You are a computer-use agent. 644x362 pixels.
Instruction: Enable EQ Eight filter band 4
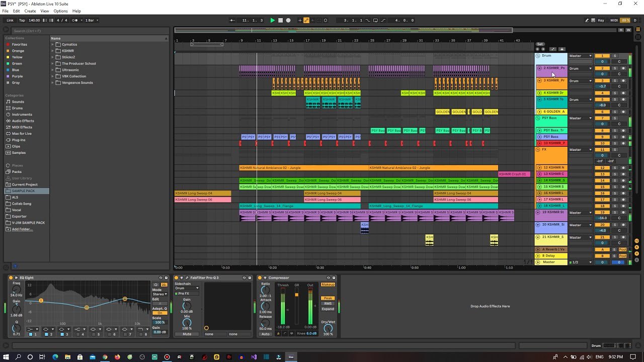pos(77,334)
